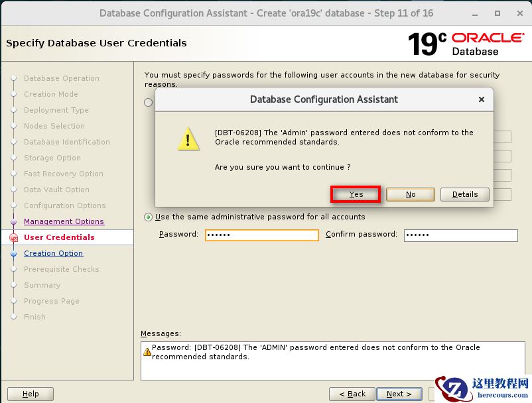Click the DBT-06208 message in Messages box
The width and height of the screenshot is (532, 403).
pos(316,352)
